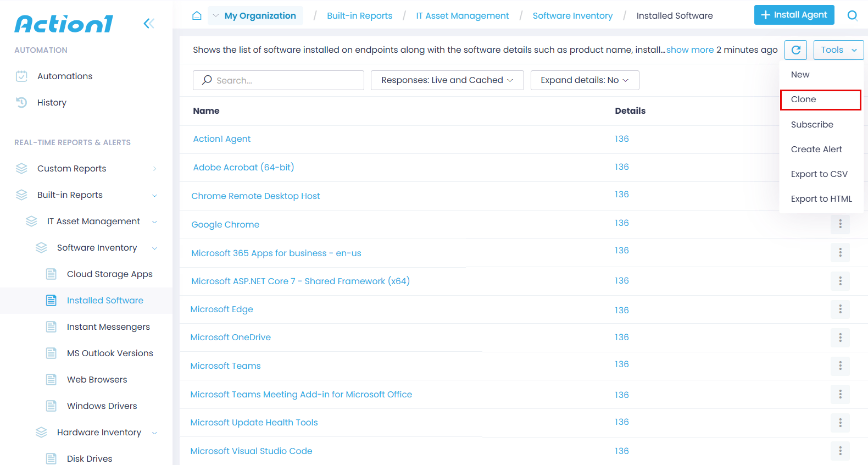
Task: Click the Install Agent button
Action: [x=794, y=15]
